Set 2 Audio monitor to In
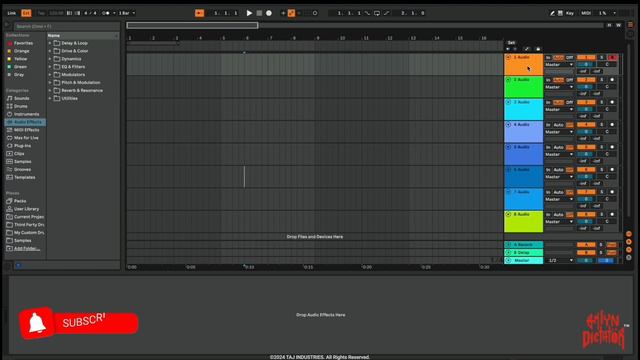Screen dimensions: 640x360 point(548,80)
